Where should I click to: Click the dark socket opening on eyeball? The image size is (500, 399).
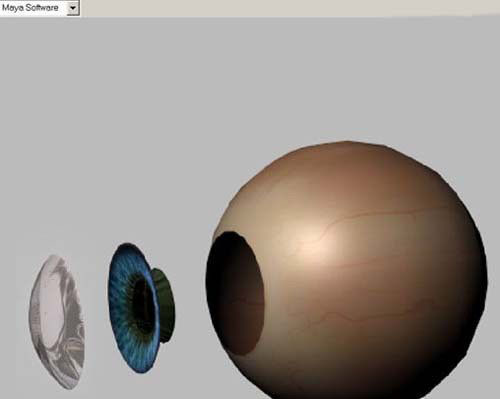click(235, 293)
